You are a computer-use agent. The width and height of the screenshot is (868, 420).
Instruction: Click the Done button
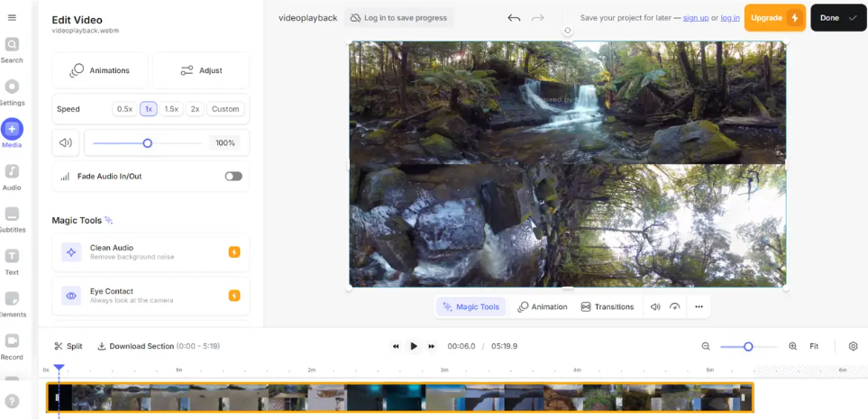(x=837, y=18)
